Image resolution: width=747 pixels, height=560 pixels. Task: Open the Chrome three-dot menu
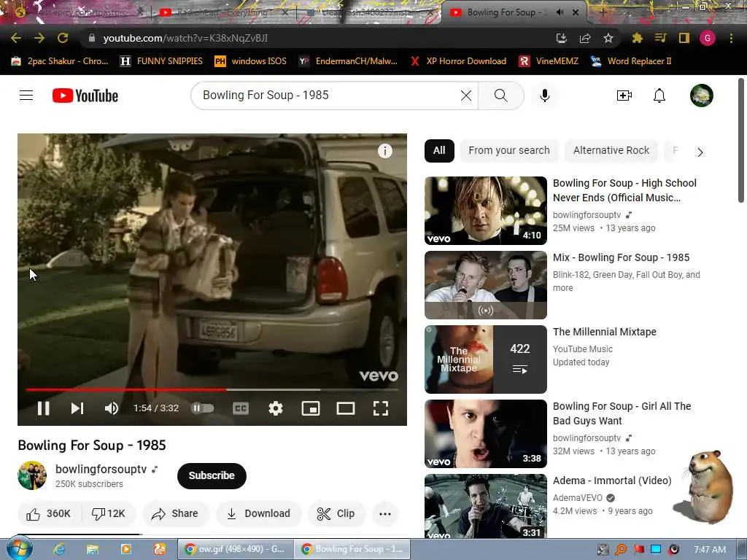click(731, 38)
